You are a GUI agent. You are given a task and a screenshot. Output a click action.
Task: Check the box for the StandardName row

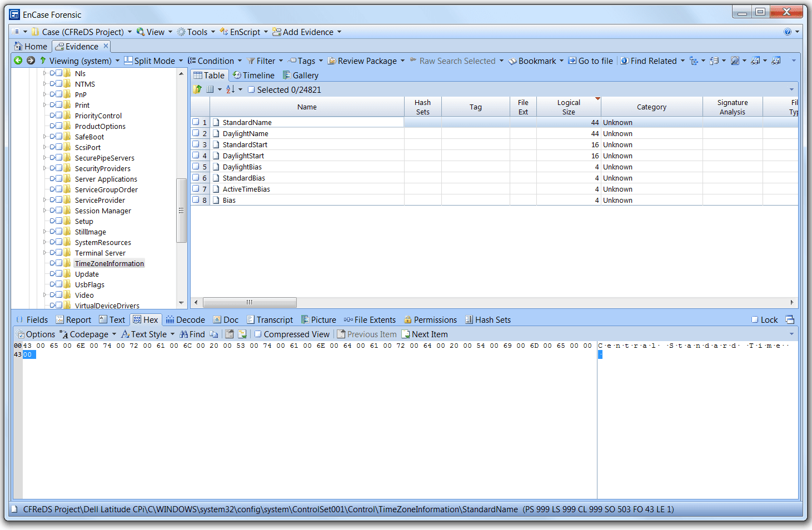tap(196, 122)
